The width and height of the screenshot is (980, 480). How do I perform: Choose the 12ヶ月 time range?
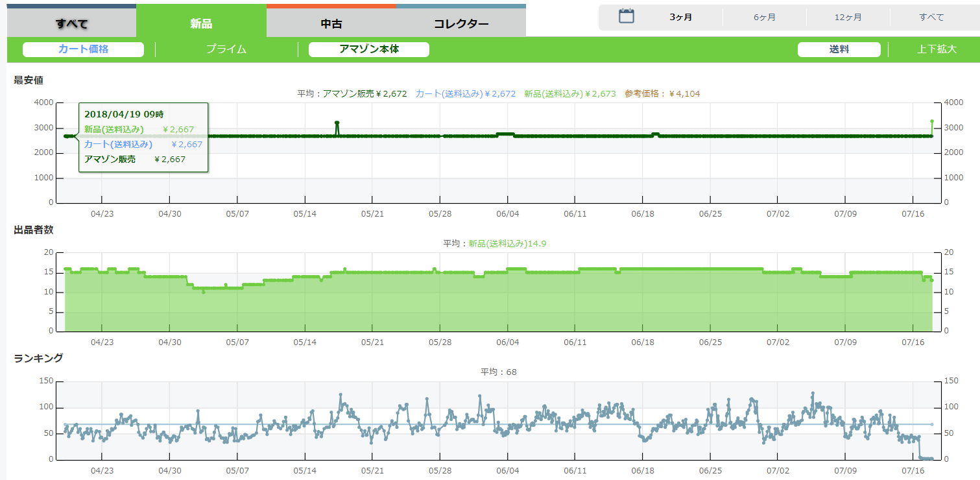(848, 18)
